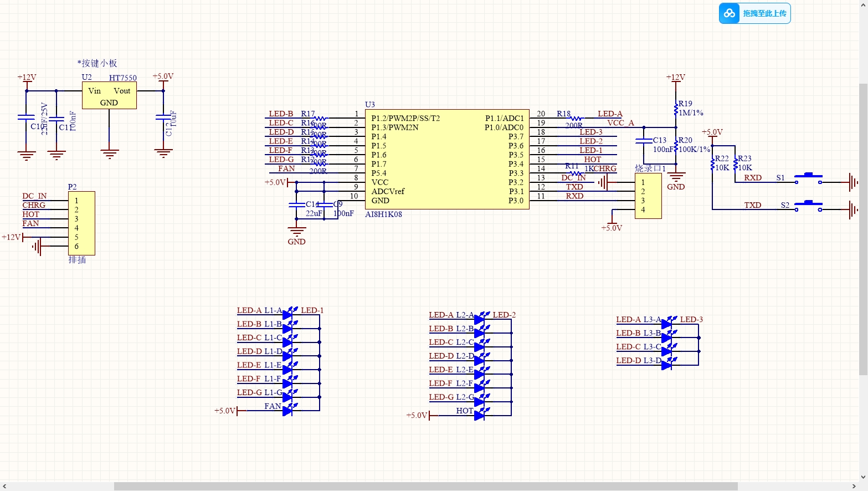
Task: Click the LED-2 net label near L2-A
Action: [x=504, y=315]
